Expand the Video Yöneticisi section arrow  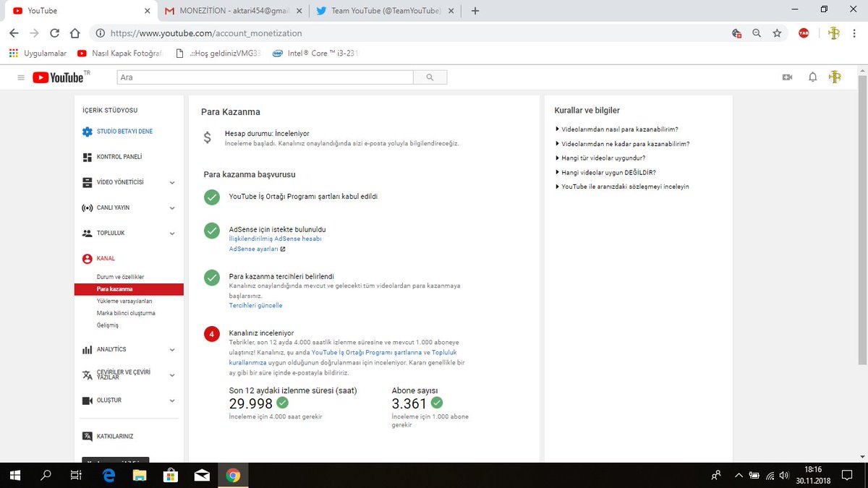[x=172, y=183]
